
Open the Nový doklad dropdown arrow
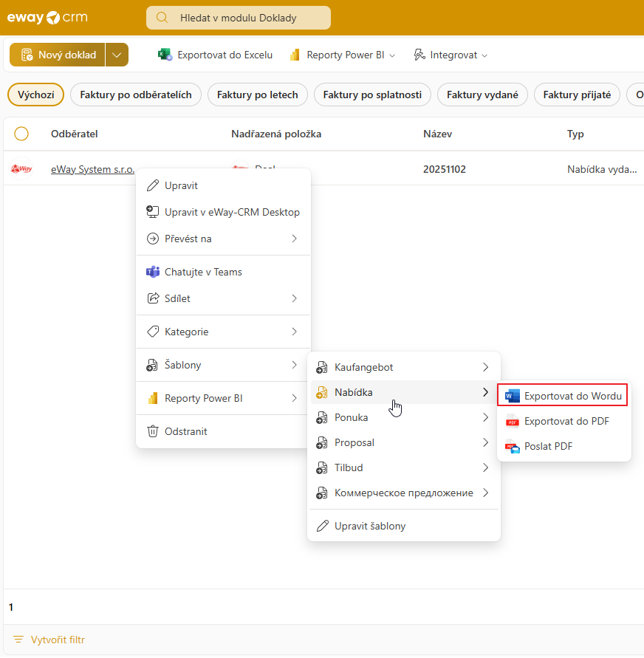click(117, 55)
